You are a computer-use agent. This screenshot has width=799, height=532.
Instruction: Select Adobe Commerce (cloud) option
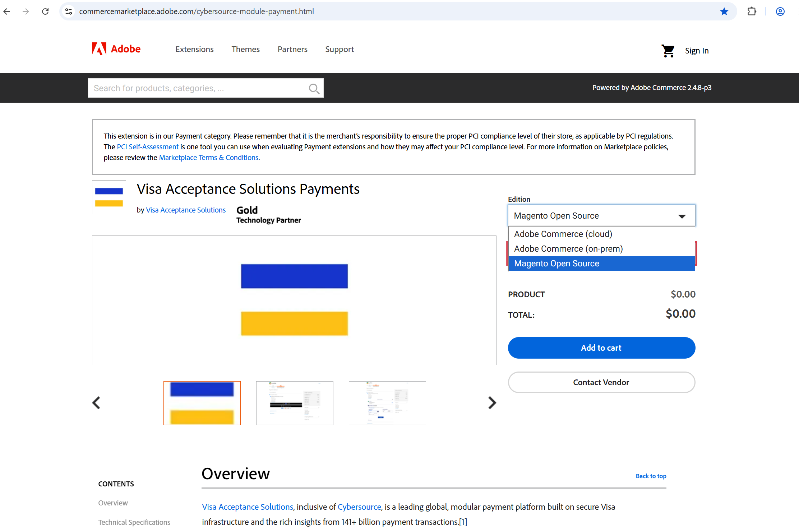563,234
